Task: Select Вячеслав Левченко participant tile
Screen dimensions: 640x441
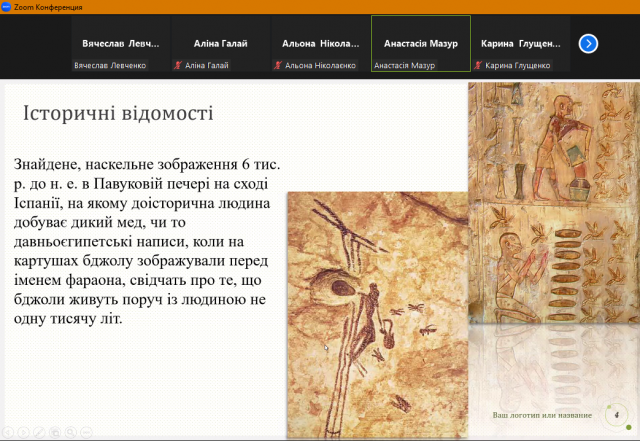Action: (120, 44)
